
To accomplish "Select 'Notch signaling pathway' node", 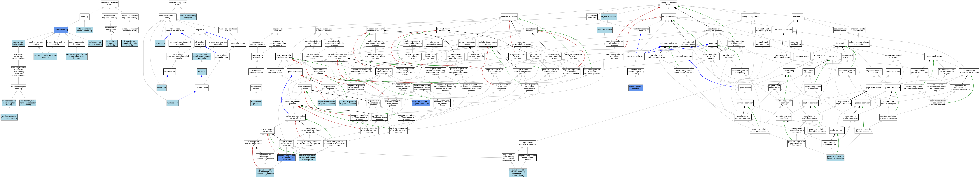I will 635,88.
